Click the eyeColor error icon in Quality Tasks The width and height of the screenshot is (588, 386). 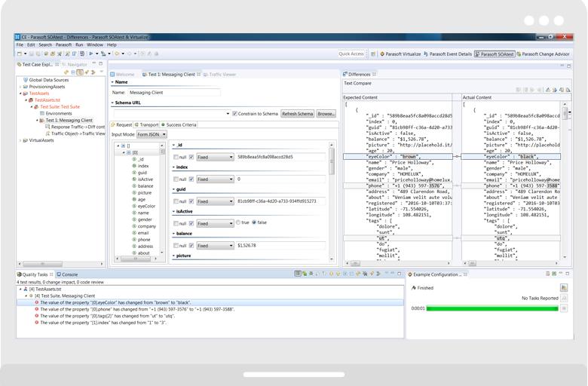tap(37, 302)
